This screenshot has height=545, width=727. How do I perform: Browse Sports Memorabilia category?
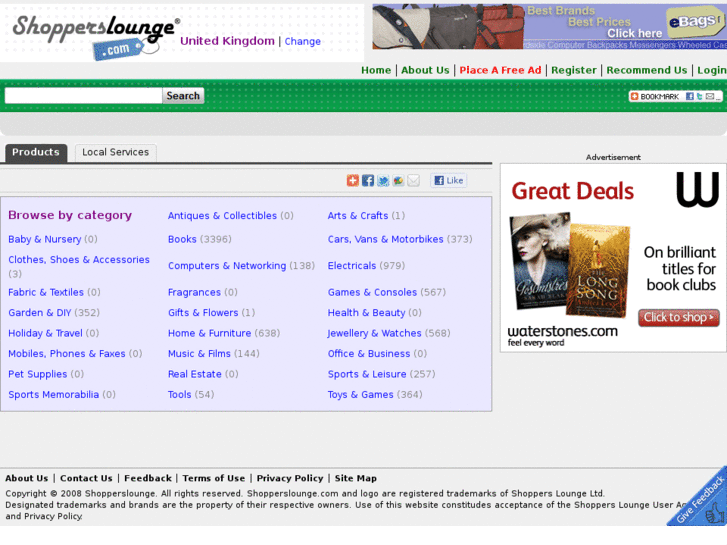54,394
